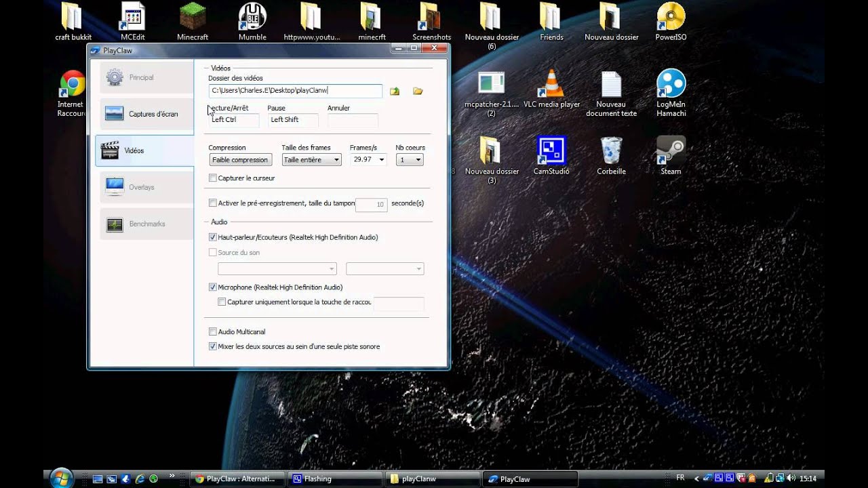Enable Capturer uniquement lorsque la touche checkbox
Image resolution: width=868 pixels, height=488 pixels.
[x=222, y=302]
